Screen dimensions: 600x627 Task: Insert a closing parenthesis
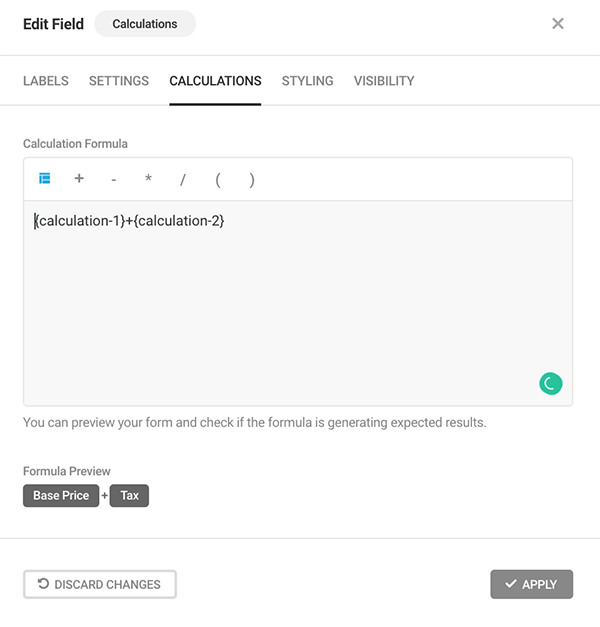pos(252,180)
